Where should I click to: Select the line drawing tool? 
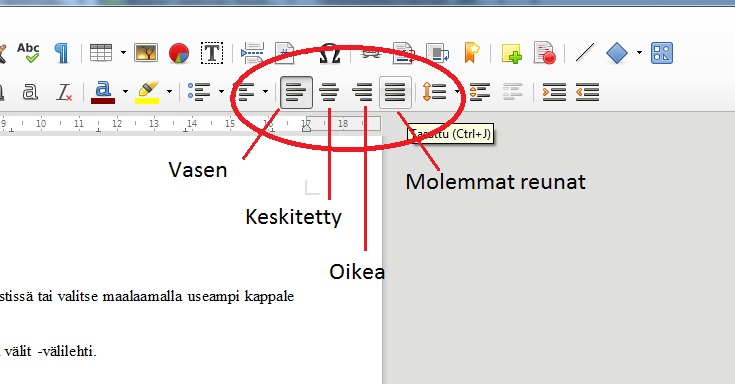(585, 53)
